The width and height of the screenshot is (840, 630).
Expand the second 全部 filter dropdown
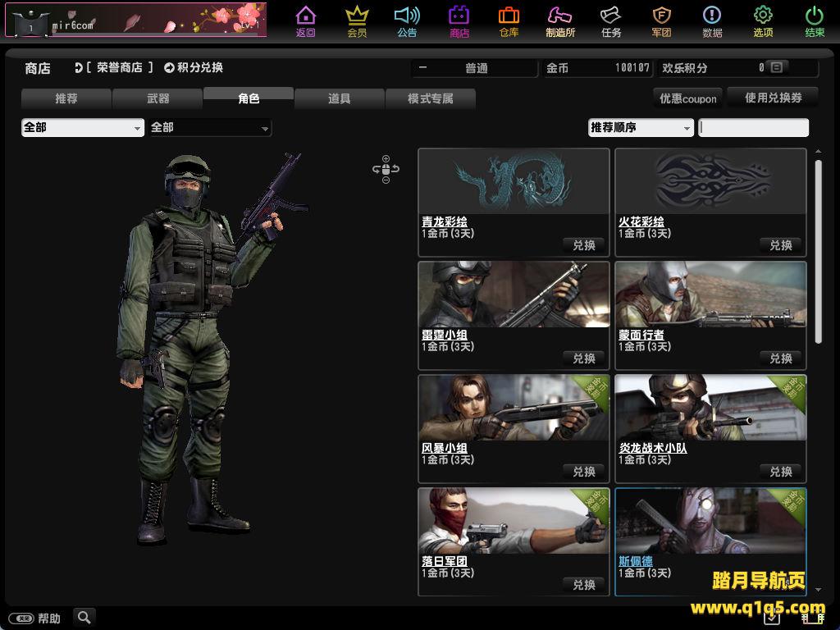210,128
